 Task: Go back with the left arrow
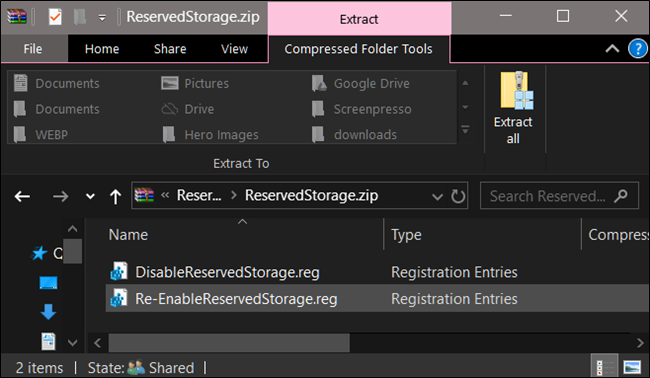pos(22,196)
